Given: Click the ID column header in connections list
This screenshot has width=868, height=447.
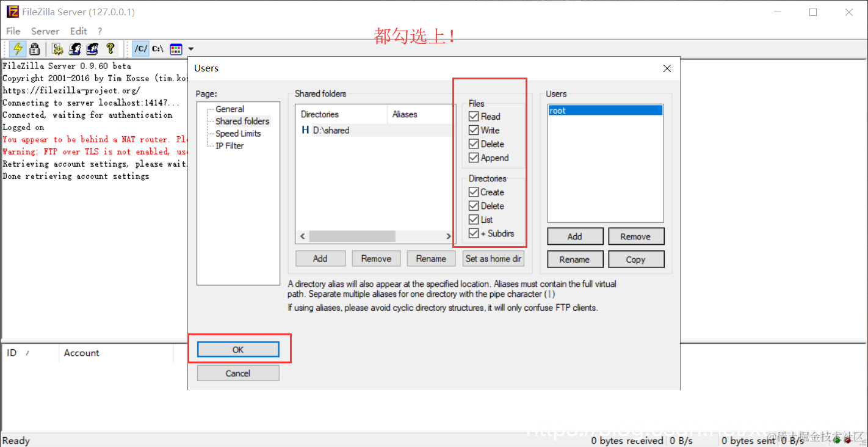Looking at the screenshot, I should 31,353.
